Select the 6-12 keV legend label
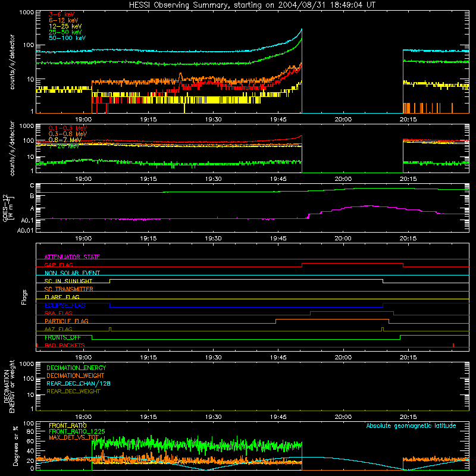This screenshot has height=476, width=476. point(64,20)
